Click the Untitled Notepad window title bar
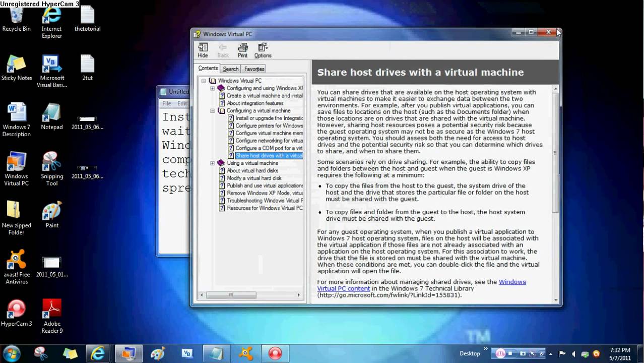The height and width of the screenshot is (363, 644). click(x=174, y=92)
